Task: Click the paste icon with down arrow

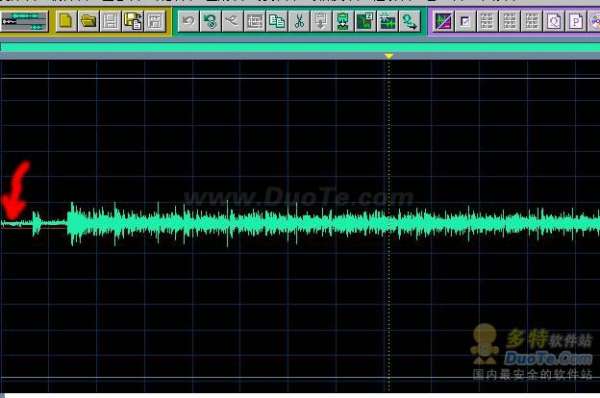Action: coord(321,21)
